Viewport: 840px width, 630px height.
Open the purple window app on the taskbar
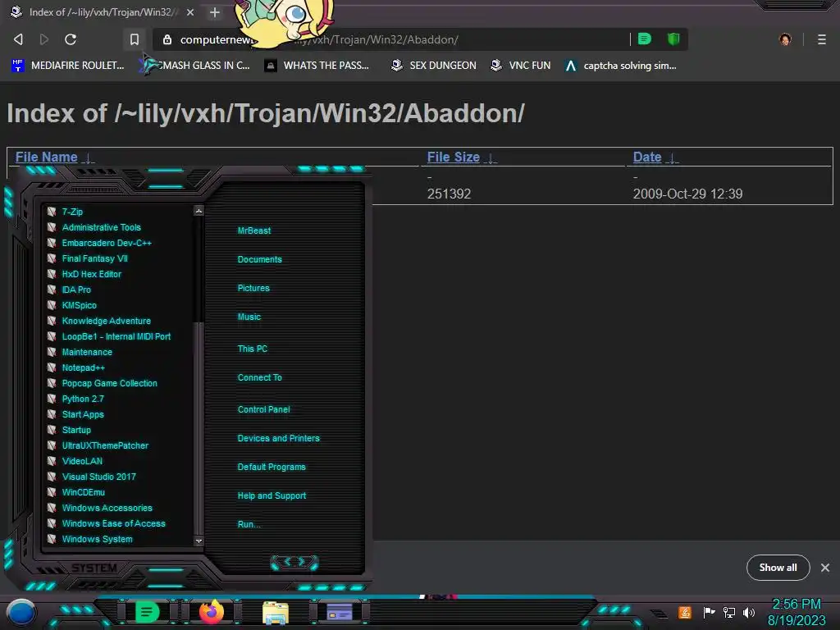[x=340, y=612]
